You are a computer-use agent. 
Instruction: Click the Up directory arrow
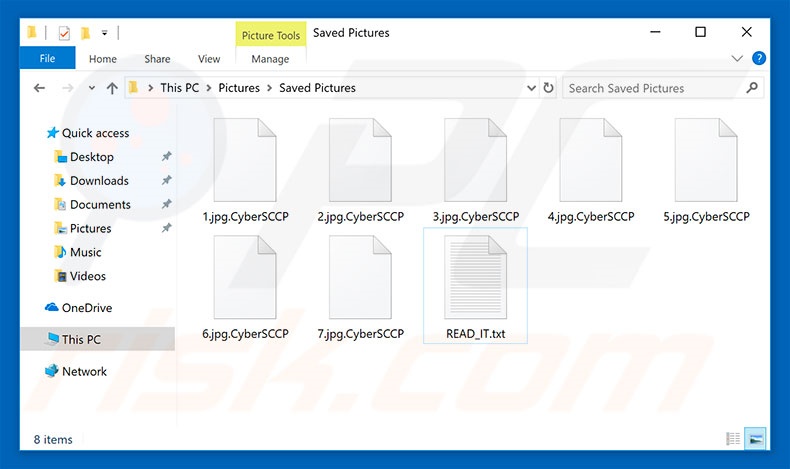[112, 88]
